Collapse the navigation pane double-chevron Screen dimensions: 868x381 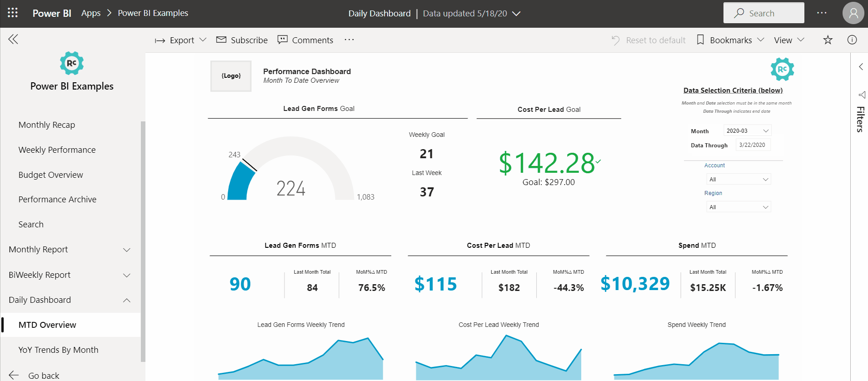13,39
